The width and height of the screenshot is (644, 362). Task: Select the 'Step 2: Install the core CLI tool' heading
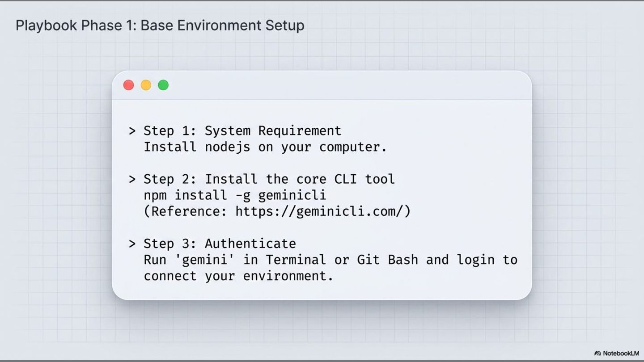pos(269,179)
